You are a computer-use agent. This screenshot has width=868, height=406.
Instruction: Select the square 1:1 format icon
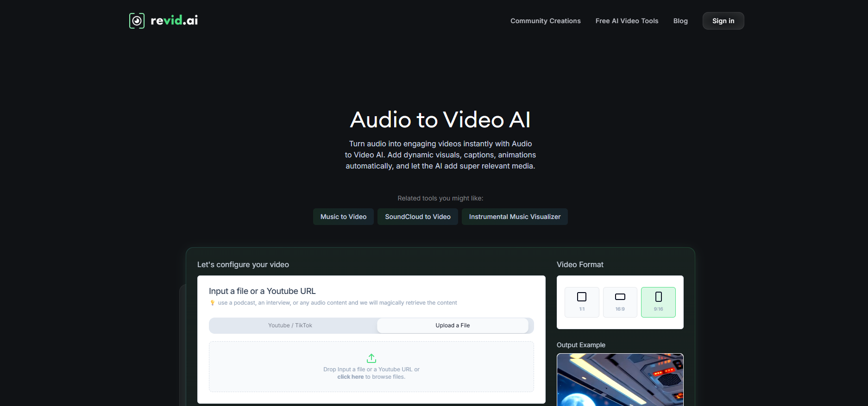[x=582, y=297]
